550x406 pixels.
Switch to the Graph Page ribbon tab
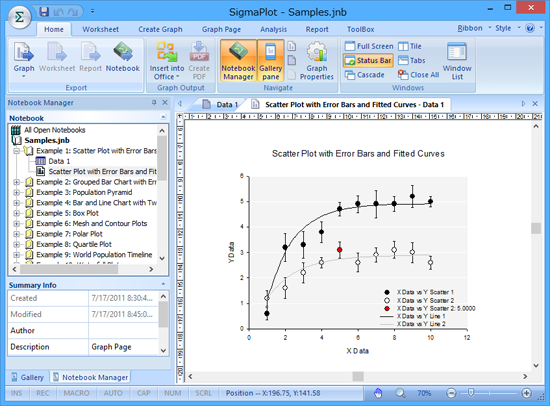click(221, 29)
